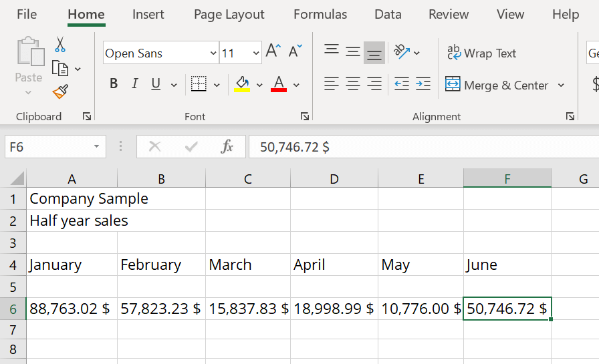Align text right

(x=374, y=84)
